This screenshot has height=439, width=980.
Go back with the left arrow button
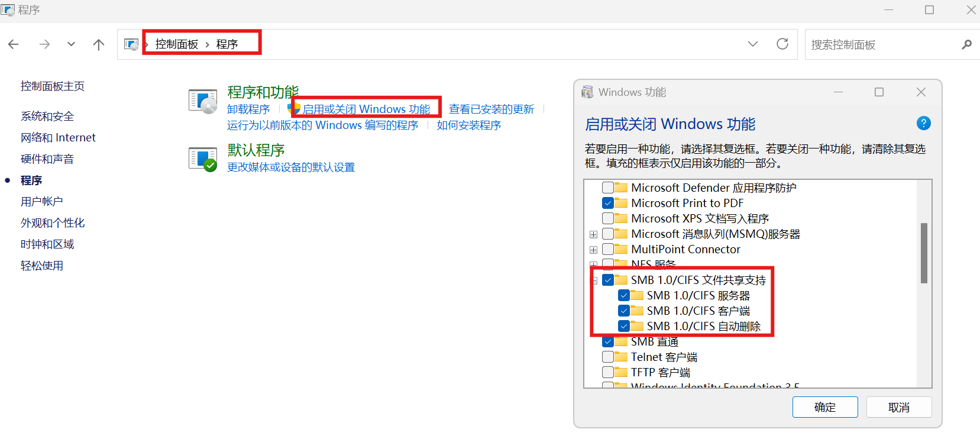click(14, 44)
